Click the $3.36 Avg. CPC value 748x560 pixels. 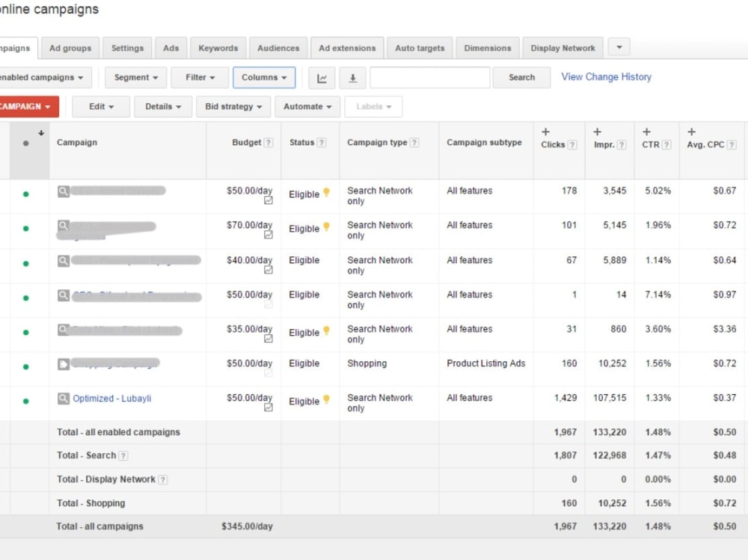pos(724,329)
